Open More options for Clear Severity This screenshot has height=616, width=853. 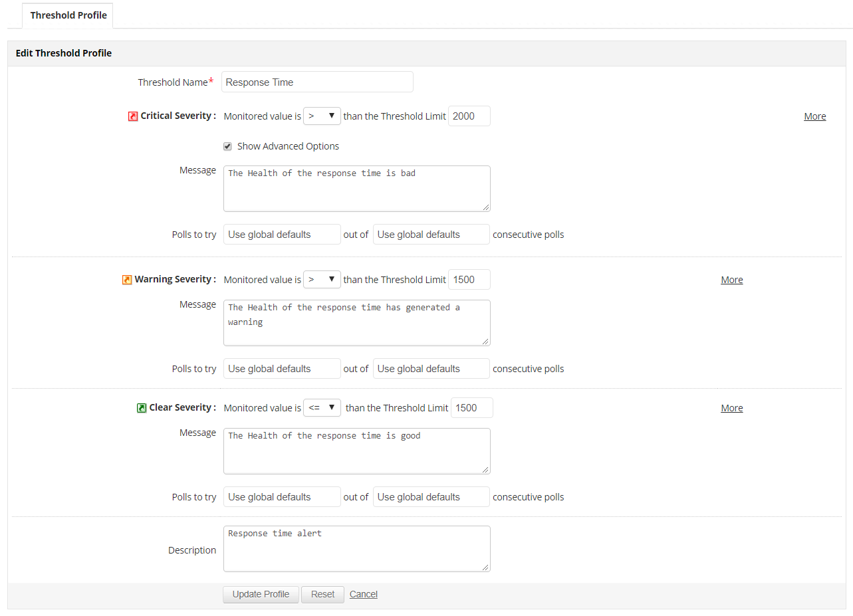[731, 408]
